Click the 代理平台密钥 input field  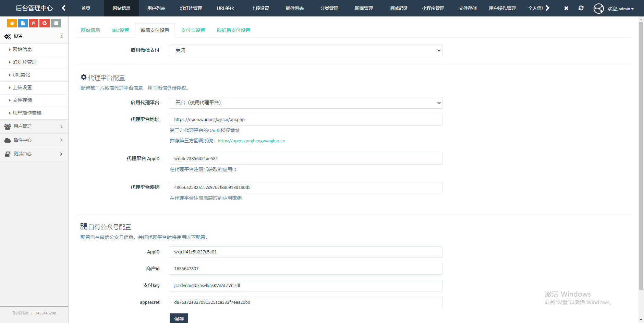pos(306,188)
